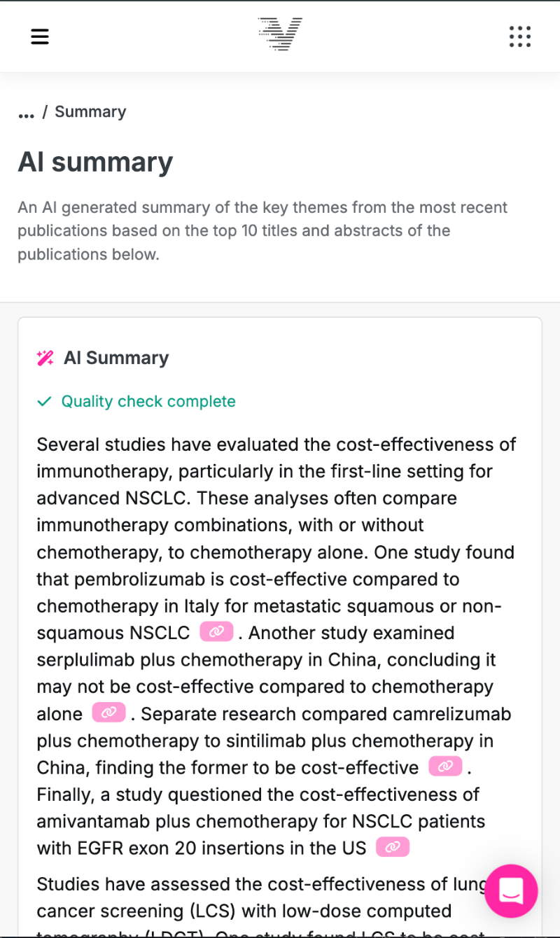Image resolution: width=560 pixels, height=938 pixels.
Task: Open the apps grid launcher
Action: (x=519, y=36)
